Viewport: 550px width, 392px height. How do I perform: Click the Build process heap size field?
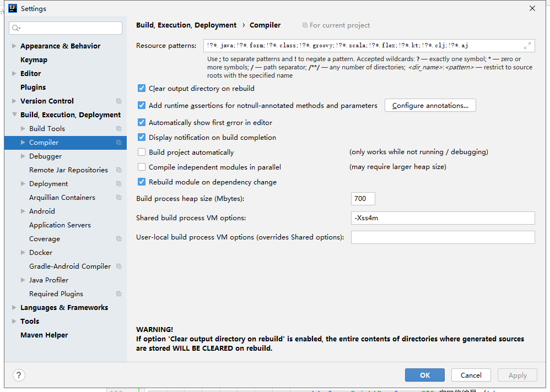click(x=363, y=199)
